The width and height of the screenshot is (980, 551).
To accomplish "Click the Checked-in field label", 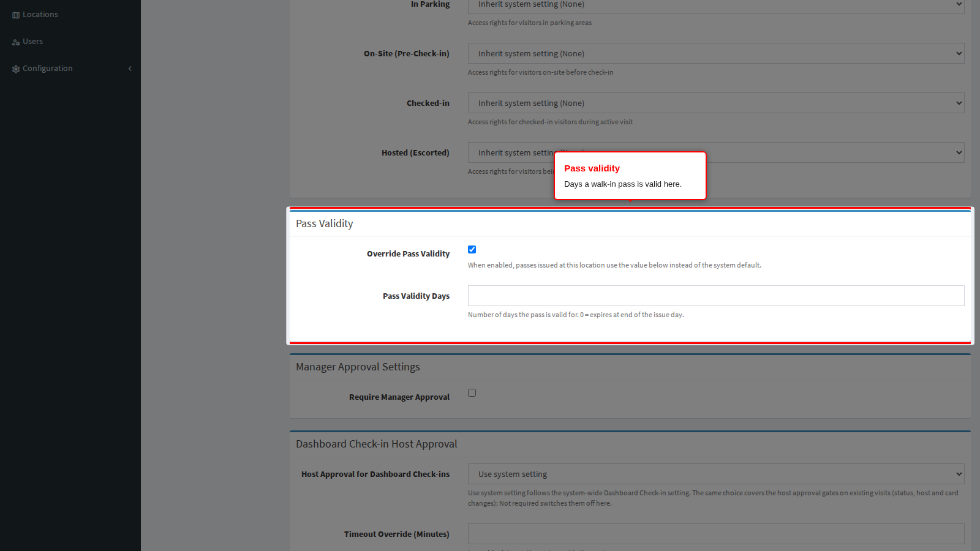I will coord(428,103).
